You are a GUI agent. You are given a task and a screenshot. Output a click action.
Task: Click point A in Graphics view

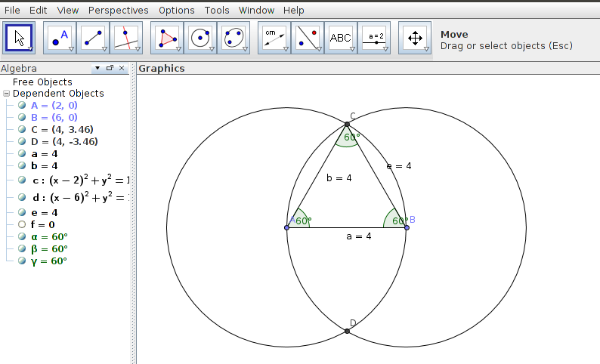coord(287,227)
